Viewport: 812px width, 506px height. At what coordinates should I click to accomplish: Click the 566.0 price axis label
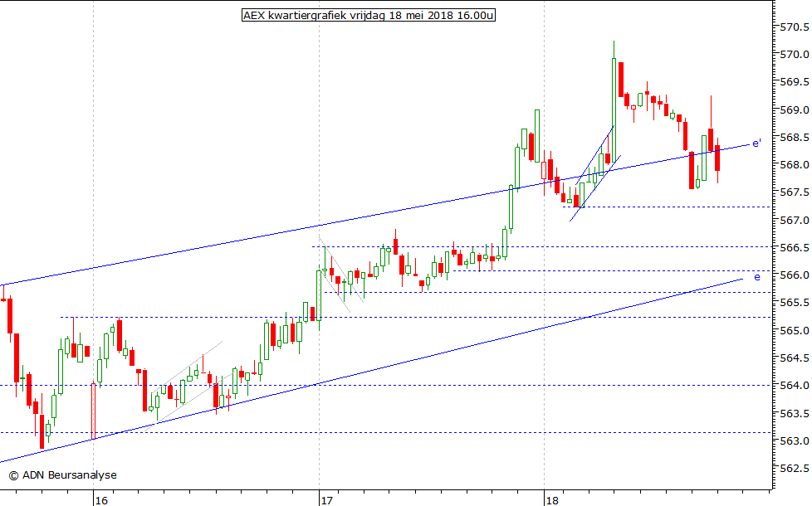pyautogui.click(x=795, y=275)
